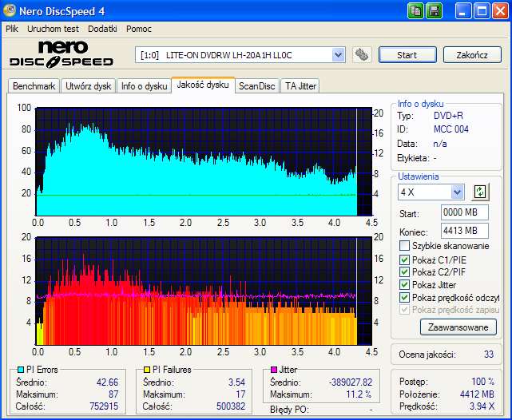Image resolution: width=512 pixels, height=420 pixels.
Task: Click the Nero DiscSpeed title bar app icon
Action: pos(9,10)
